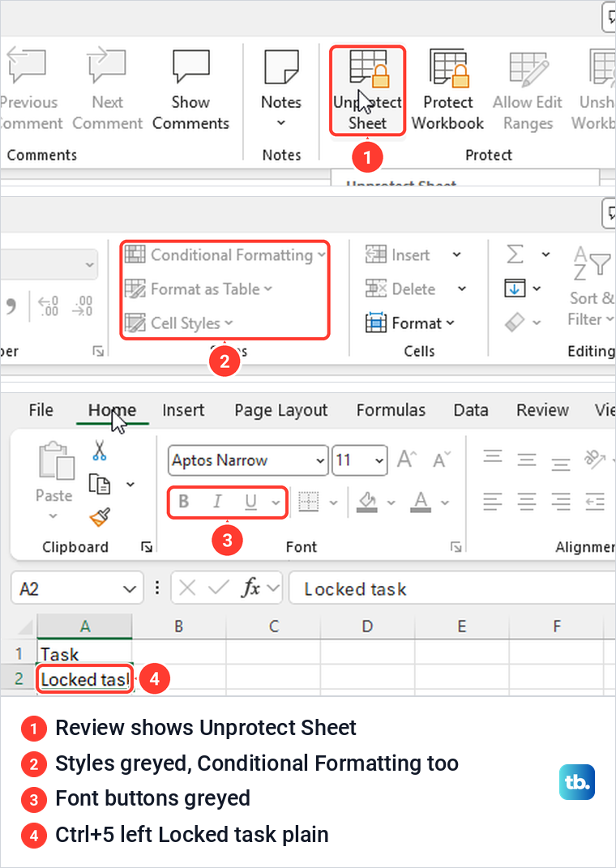Open the File tab

tap(41, 410)
